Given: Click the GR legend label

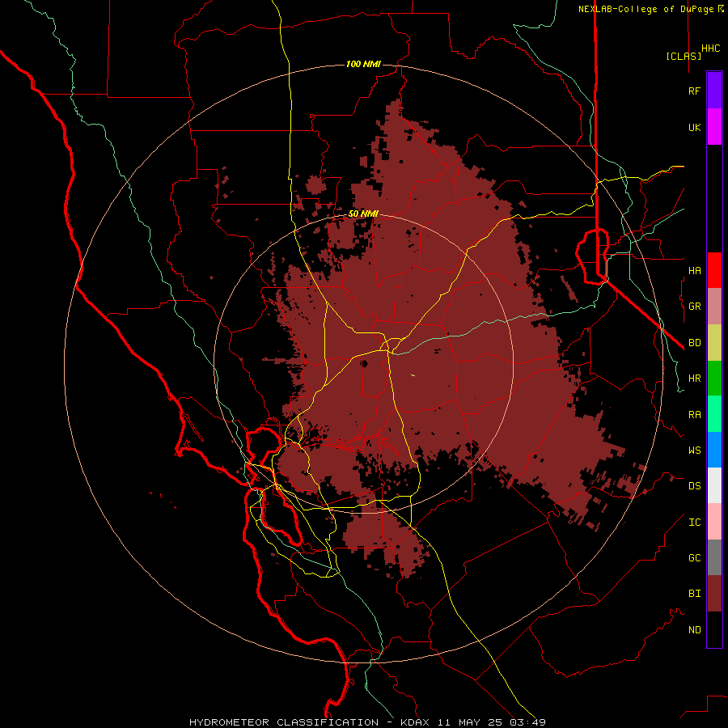Looking at the screenshot, I should click(695, 307).
